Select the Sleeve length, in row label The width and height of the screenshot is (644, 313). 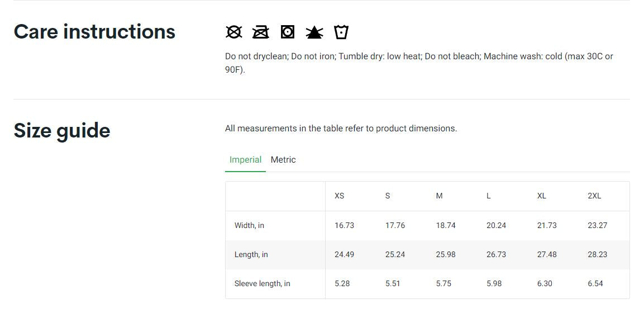click(x=262, y=284)
